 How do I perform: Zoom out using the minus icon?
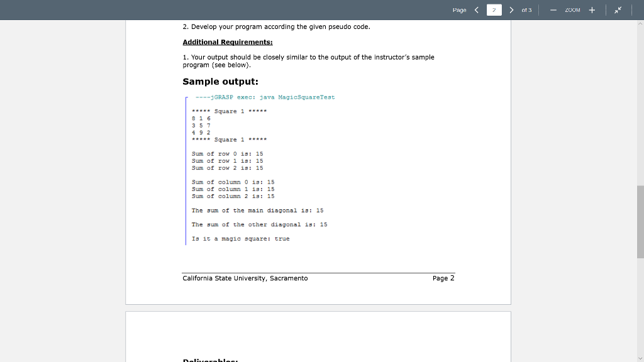(552, 10)
